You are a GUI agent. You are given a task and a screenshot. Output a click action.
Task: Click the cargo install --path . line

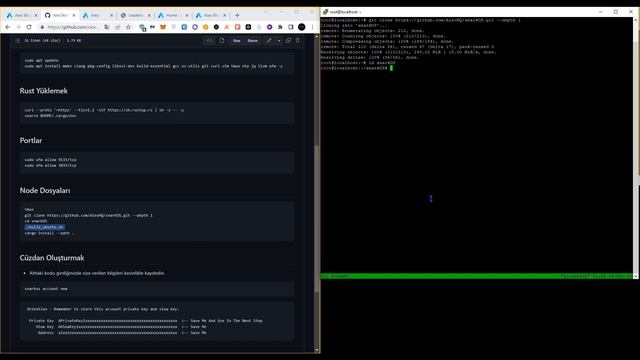(x=49, y=233)
